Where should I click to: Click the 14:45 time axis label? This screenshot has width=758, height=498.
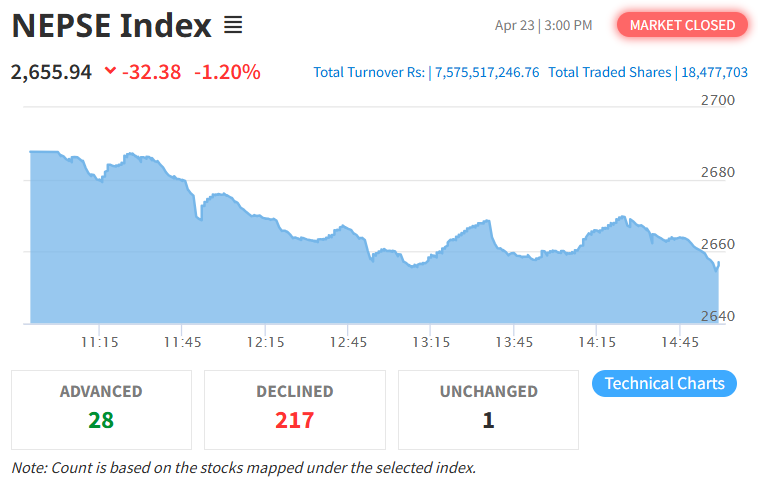click(x=679, y=342)
